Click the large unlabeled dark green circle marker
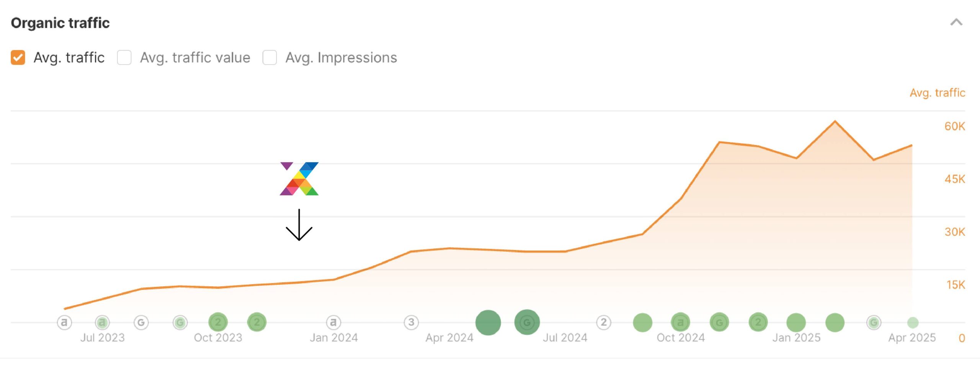Image resolution: width=980 pixels, height=366 pixels. click(488, 322)
